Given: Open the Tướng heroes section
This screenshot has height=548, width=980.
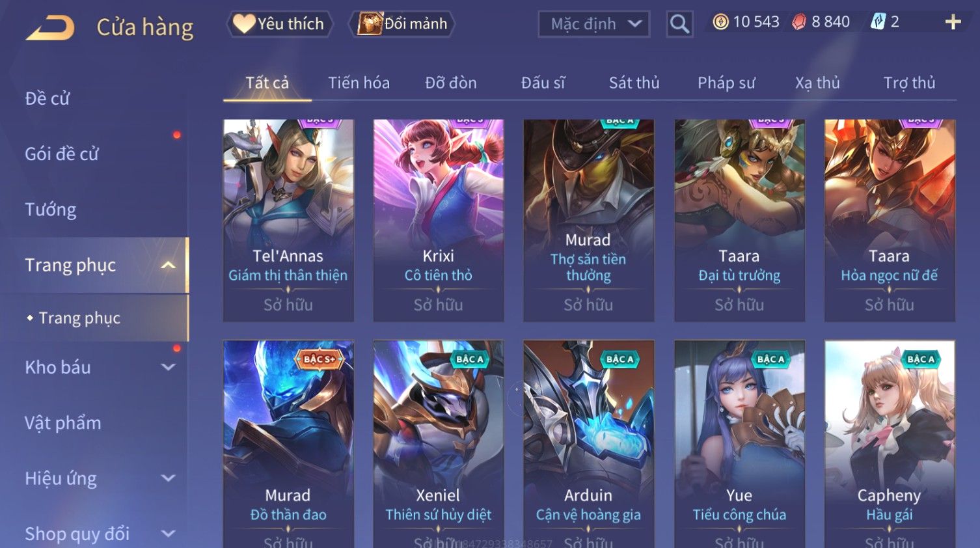Looking at the screenshot, I should [x=51, y=210].
